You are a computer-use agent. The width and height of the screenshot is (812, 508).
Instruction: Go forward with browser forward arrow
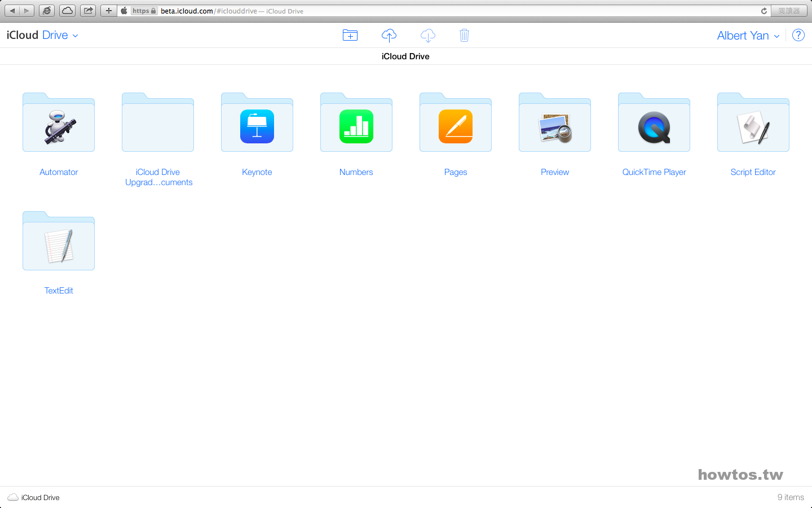pos(27,11)
